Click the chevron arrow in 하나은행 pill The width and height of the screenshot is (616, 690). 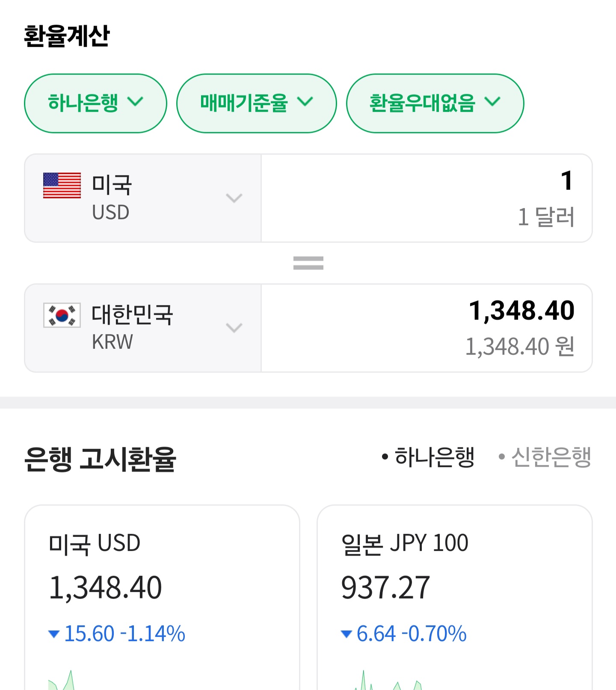(x=136, y=102)
